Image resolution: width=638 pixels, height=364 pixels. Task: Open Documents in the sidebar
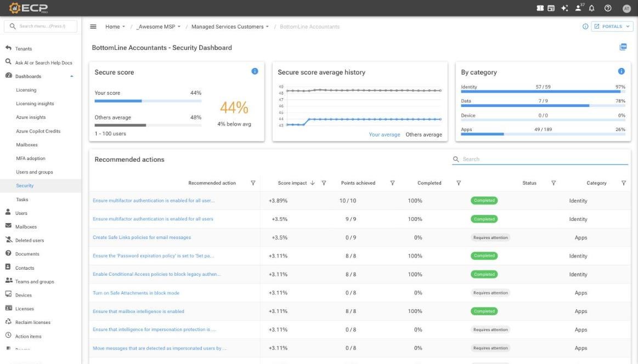pos(27,254)
